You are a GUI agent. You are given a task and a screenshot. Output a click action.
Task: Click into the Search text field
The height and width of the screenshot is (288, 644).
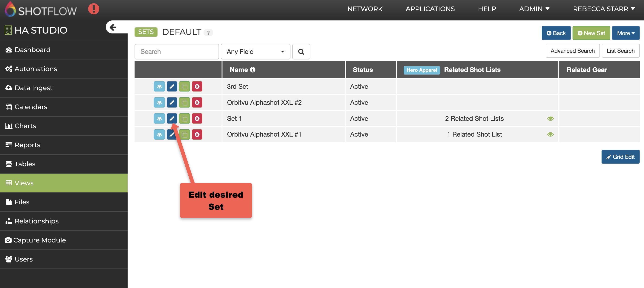point(177,52)
